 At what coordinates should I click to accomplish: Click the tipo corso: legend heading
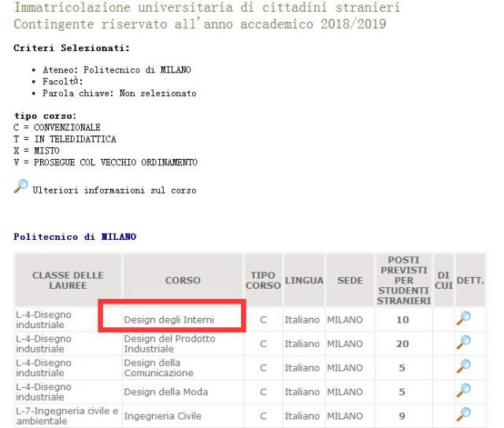click(45, 116)
